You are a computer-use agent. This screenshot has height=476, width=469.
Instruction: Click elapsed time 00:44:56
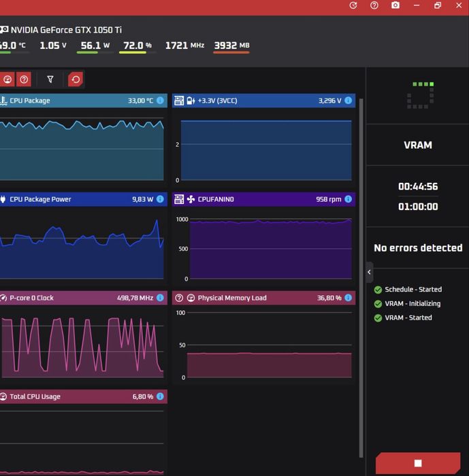click(x=418, y=186)
